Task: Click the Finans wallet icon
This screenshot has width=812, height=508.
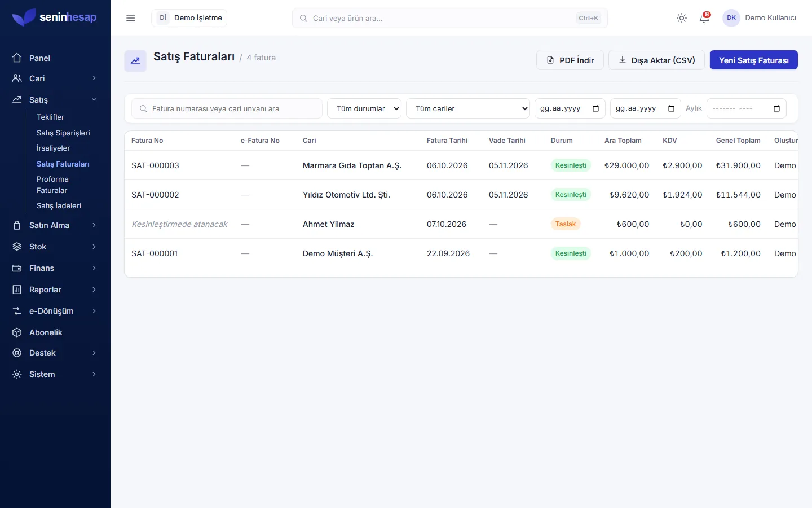Action: click(17, 268)
